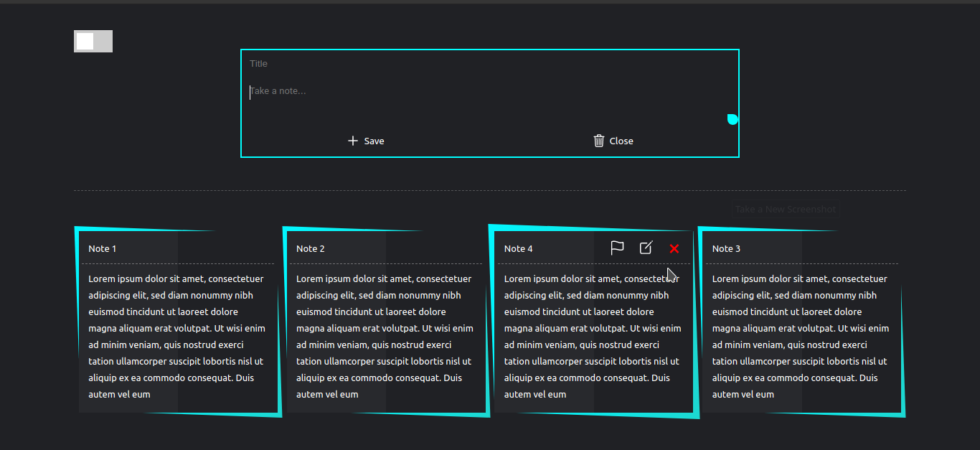Viewport: 980px width, 450px height.
Task: Click the Note 4 title text
Action: [x=518, y=248]
